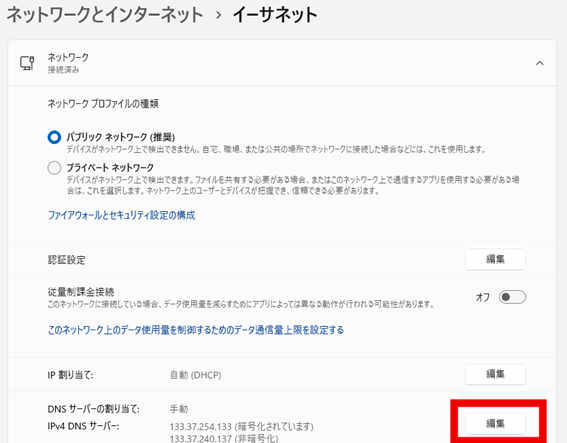This screenshot has height=443, width=567.
Task: Click the IPv4 DNS address 133.37.254.133
Action: 201,427
